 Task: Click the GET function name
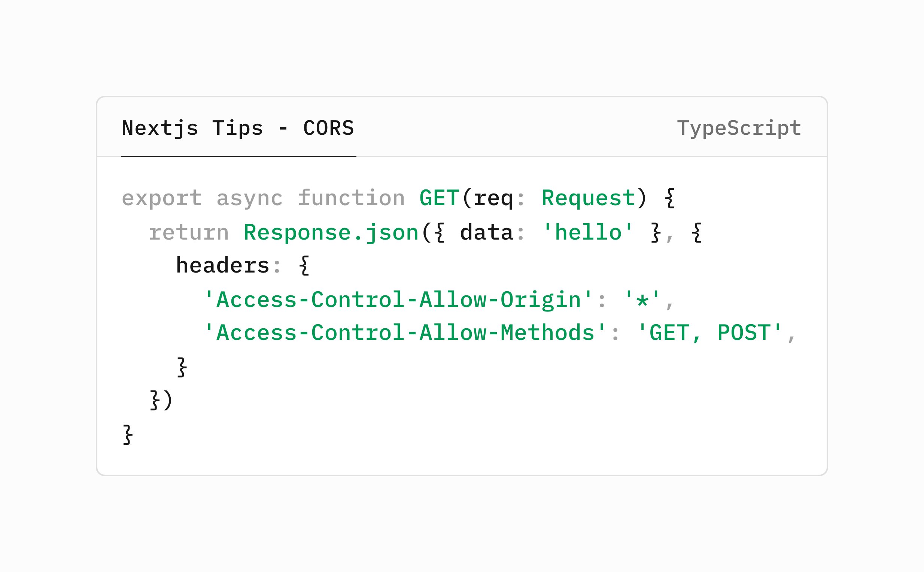pos(439,198)
